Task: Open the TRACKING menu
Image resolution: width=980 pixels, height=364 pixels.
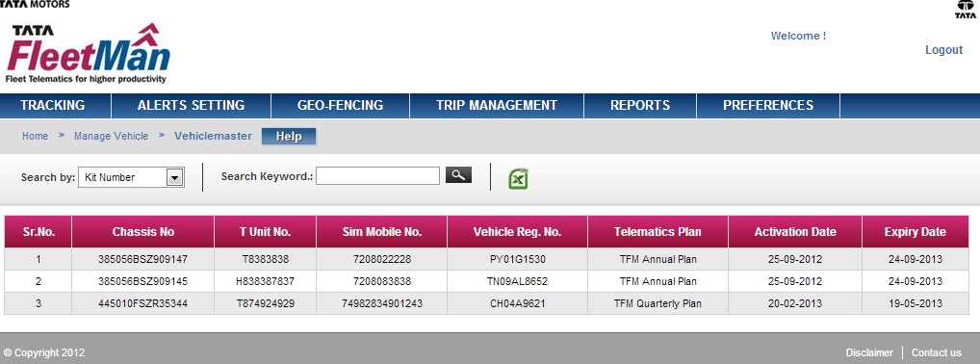Action: [53, 106]
